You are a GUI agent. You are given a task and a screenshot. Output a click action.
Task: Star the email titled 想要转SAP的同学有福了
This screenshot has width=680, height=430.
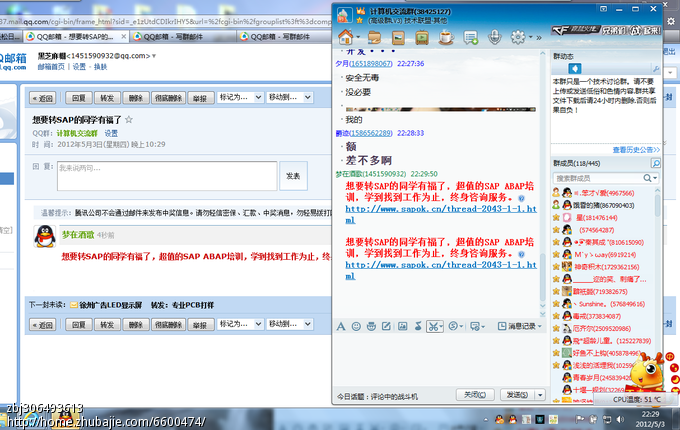(x=129, y=119)
